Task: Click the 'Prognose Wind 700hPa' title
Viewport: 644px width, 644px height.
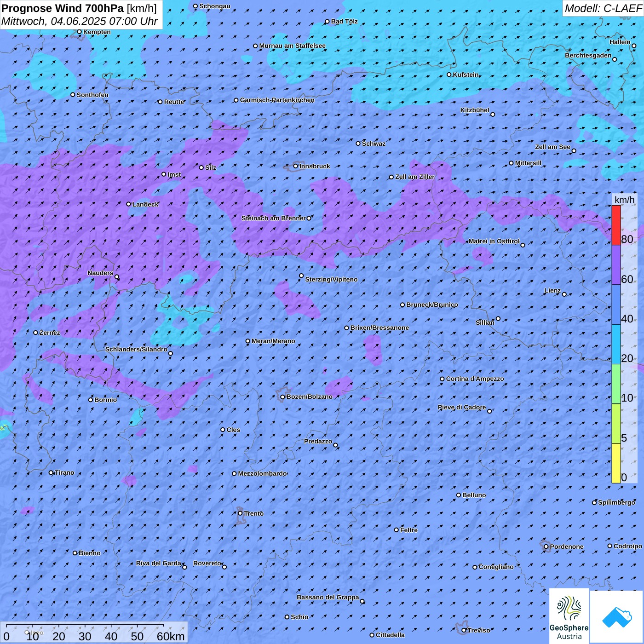Action: point(63,8)
